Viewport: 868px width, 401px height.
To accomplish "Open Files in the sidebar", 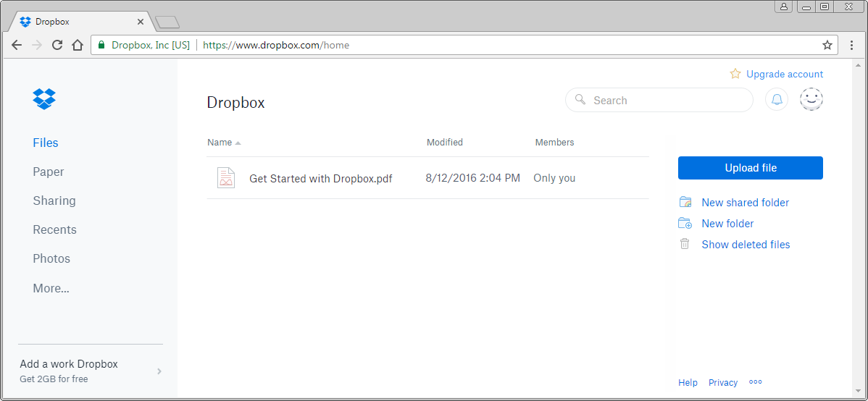I will tap(46, 143).
